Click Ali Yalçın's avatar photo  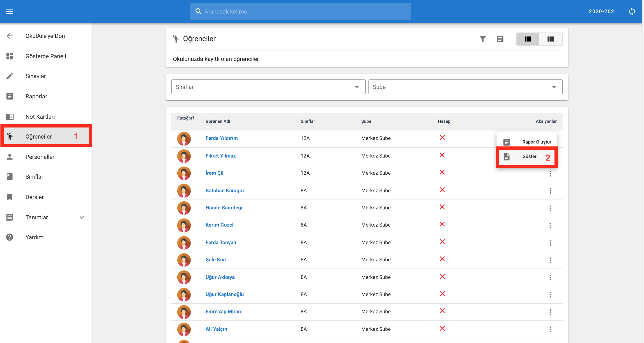[184, 329]
